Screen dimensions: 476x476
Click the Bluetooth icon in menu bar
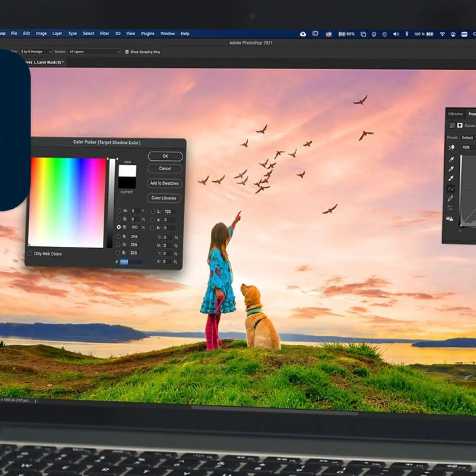pyautogui.click(x=407, y=34)
